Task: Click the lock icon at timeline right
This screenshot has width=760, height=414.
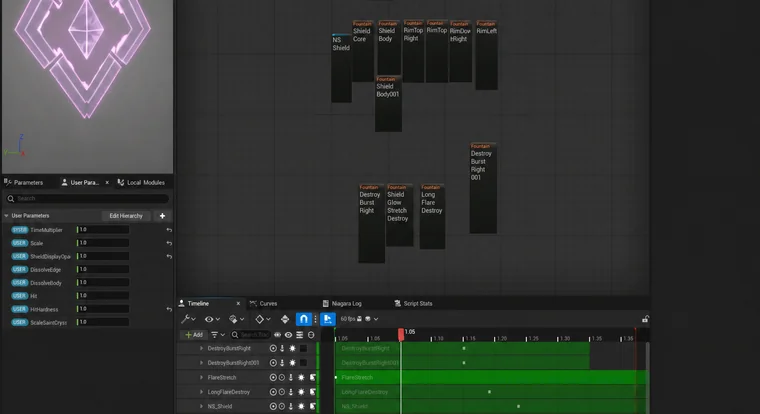Action: (x=645, y=319)
